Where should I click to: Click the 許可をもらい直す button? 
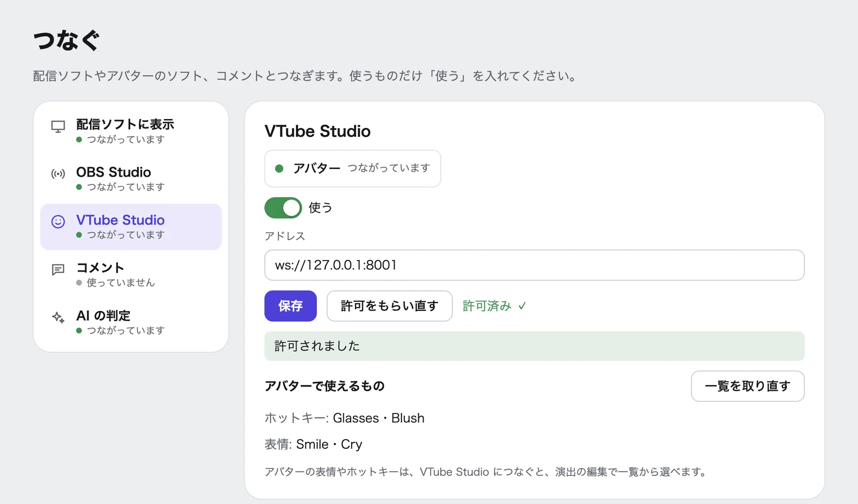click(389, 306)
